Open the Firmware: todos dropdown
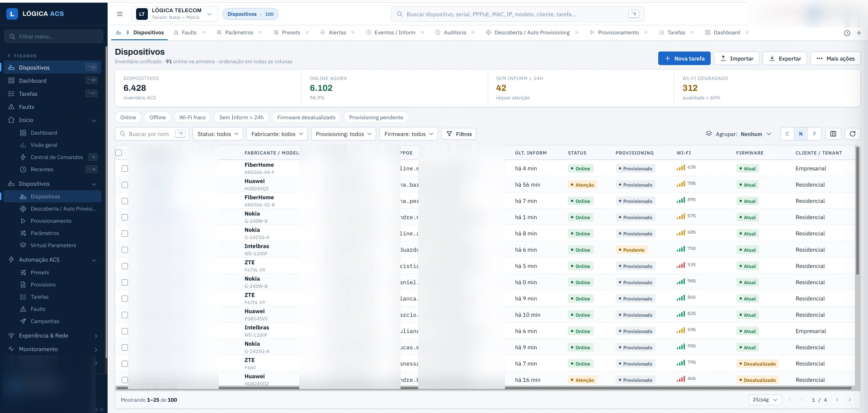This screenshot has height=413, width=868. [409, 134]
